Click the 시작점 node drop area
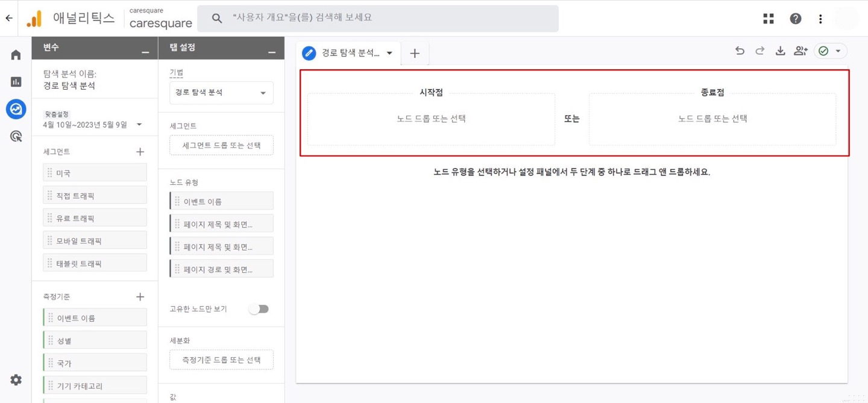Image resolution: width=868 pixels, height=403 pixels. click(x=431, y=119)
